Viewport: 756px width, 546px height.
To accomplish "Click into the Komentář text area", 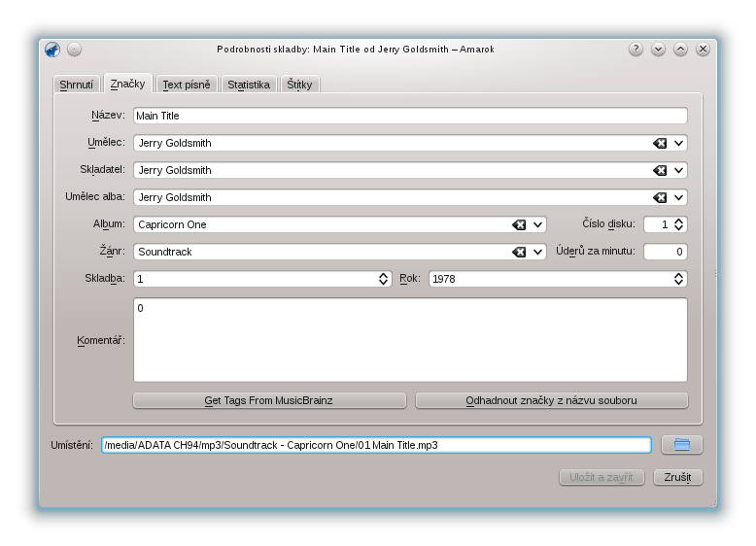I will (410, 340).
